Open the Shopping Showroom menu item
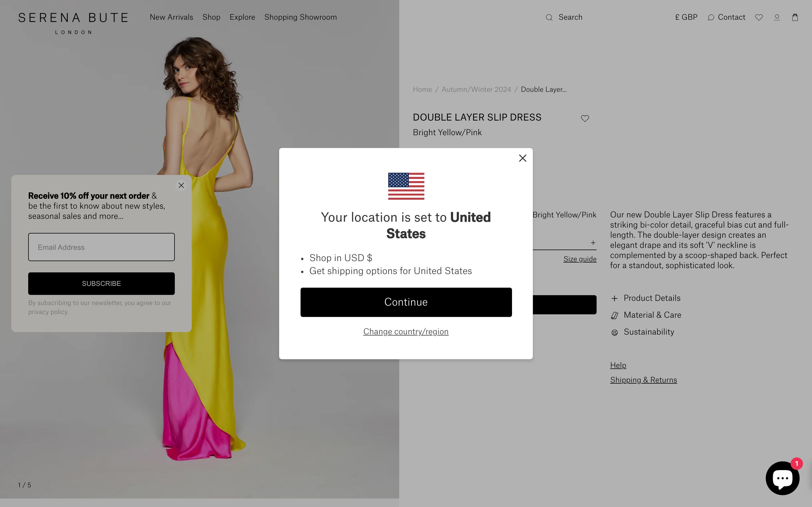This screenshot has height=507, width=812. coord(301,17)
